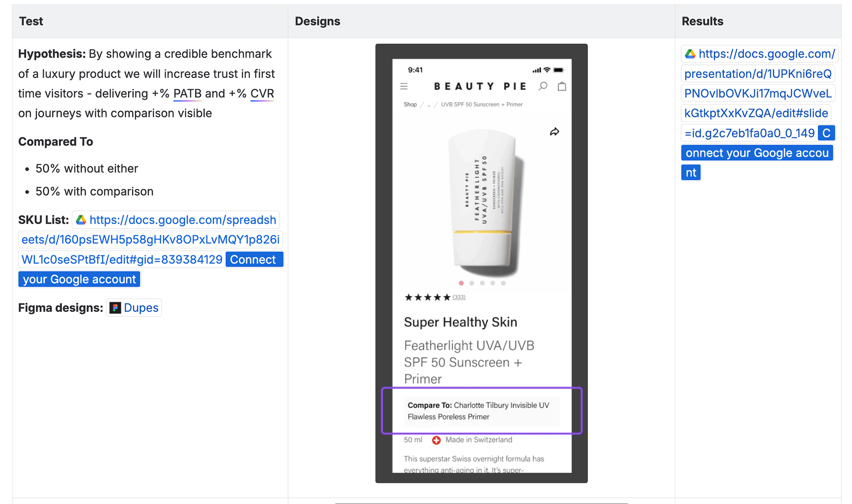The height and width of the screenshot is (504, 852).
Task: Click the sunscreen product image
Action: [x=484, y=202]
